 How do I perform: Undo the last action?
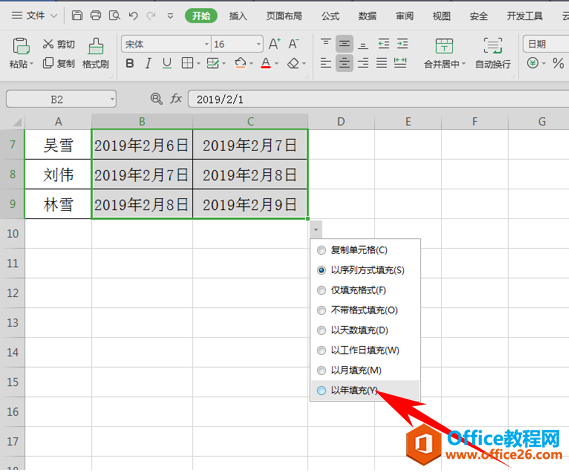coord(133,16)
